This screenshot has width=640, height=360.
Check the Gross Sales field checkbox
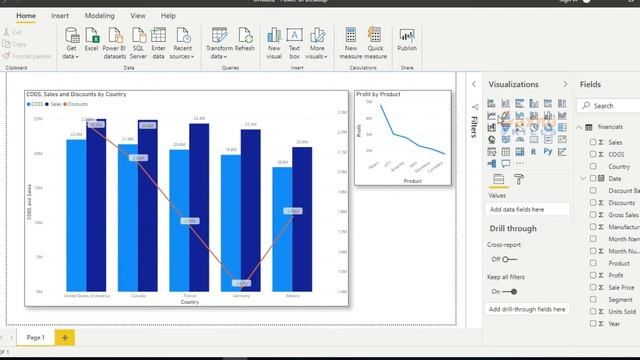tap(593, 215)
